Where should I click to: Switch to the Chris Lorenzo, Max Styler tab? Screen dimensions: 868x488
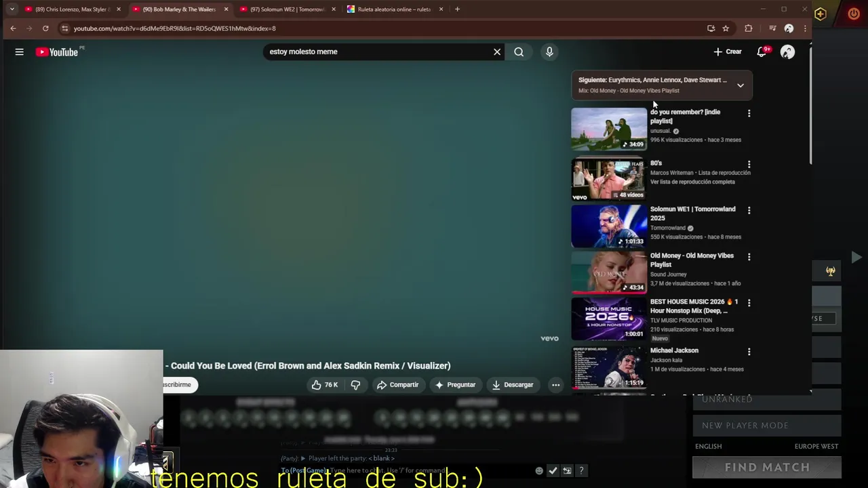point(72,9)
